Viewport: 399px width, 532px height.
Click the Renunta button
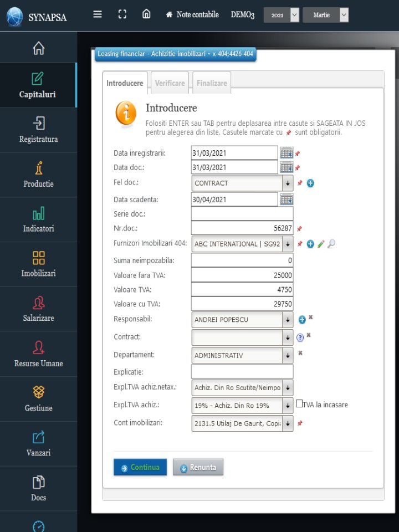tap(198, 467)
